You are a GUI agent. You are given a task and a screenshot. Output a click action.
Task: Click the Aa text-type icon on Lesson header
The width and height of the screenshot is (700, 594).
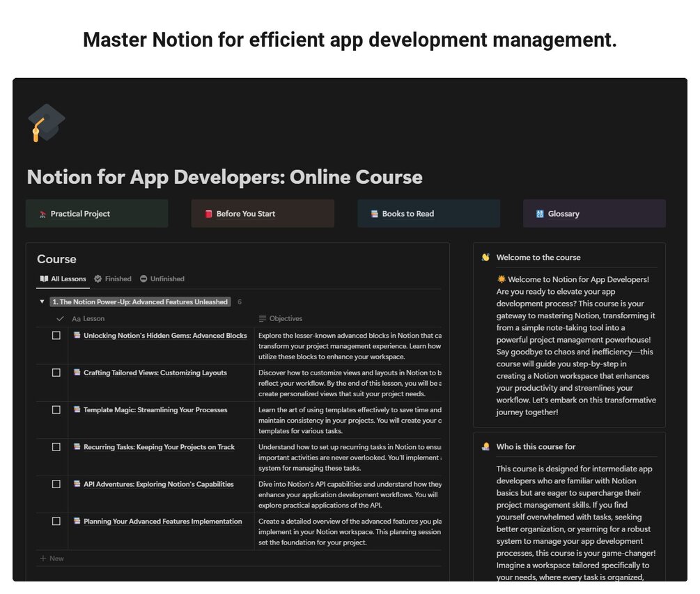click(77, 319)
